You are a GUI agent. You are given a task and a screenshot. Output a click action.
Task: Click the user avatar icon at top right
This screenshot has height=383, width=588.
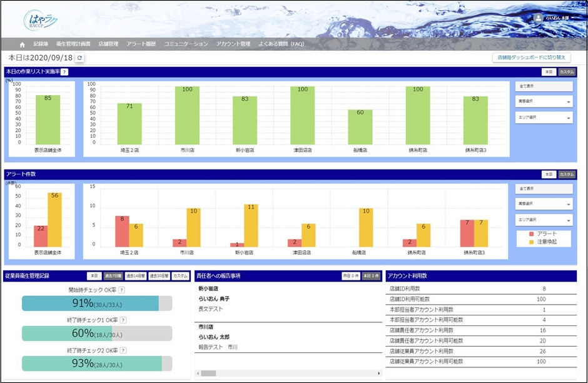(538, 18)
